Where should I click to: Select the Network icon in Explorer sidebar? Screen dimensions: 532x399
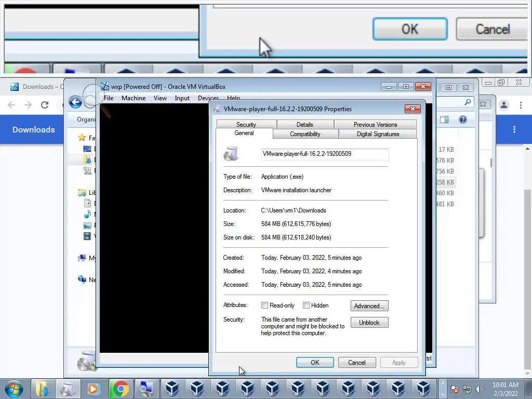click(82, 279)
